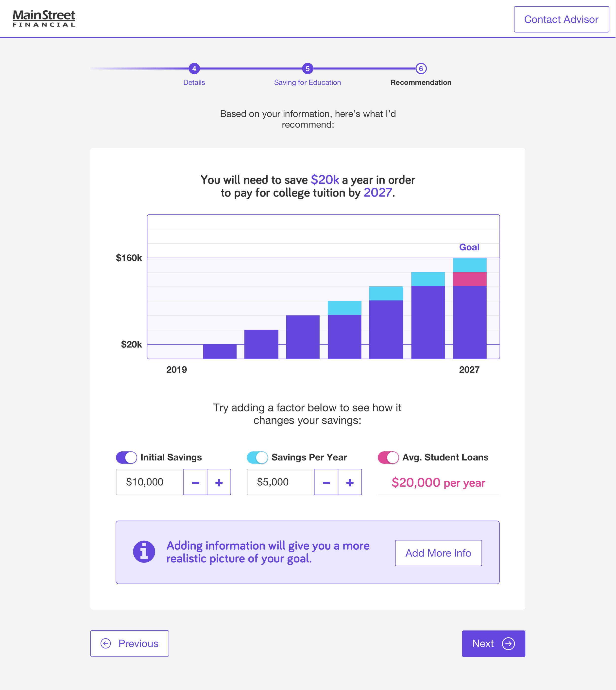
Task: Go to step 5 circle in progress bar
Action: (x=308, y=69)
